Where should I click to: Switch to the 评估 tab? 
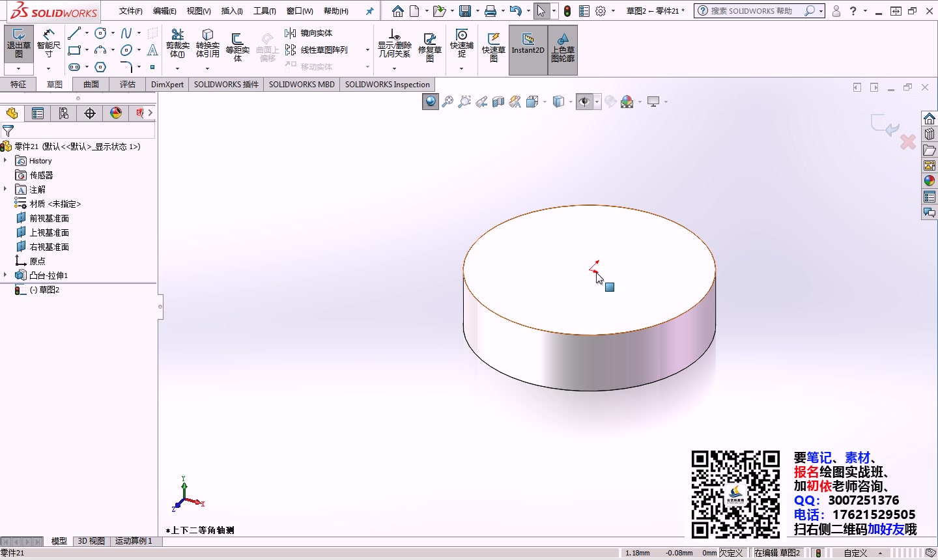pyautogui.click(x=127, y=84)
